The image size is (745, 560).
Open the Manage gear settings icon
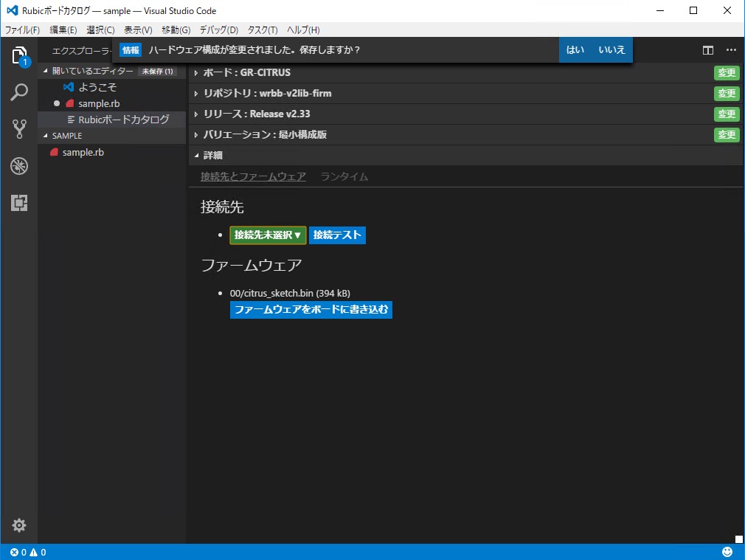coord(19,525)
